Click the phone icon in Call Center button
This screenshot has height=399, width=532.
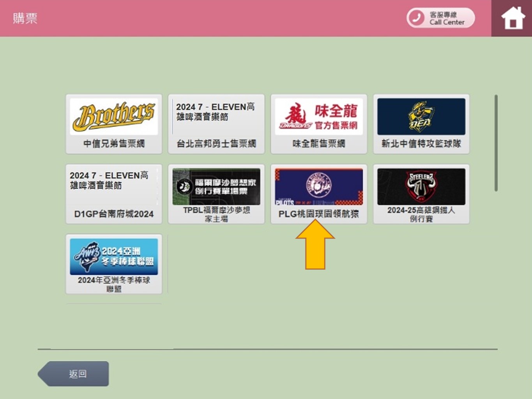(417, 18)
